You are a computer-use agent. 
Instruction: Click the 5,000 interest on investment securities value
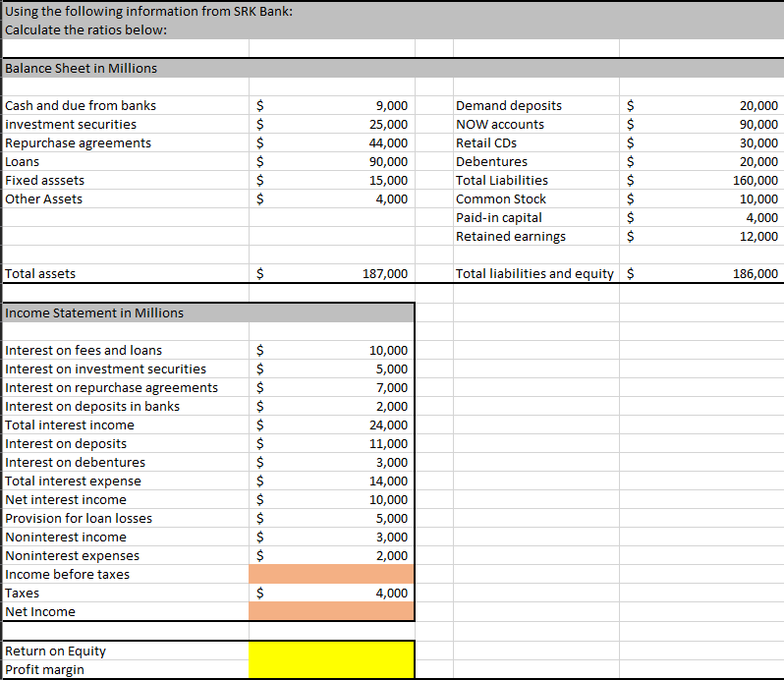(x=332, y=369)
